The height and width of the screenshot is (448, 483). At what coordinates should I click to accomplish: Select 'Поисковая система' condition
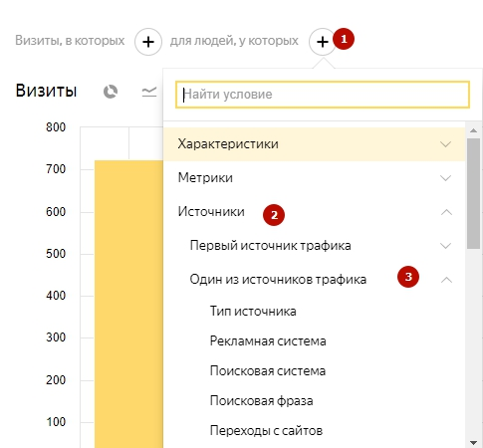pos(268,371)
